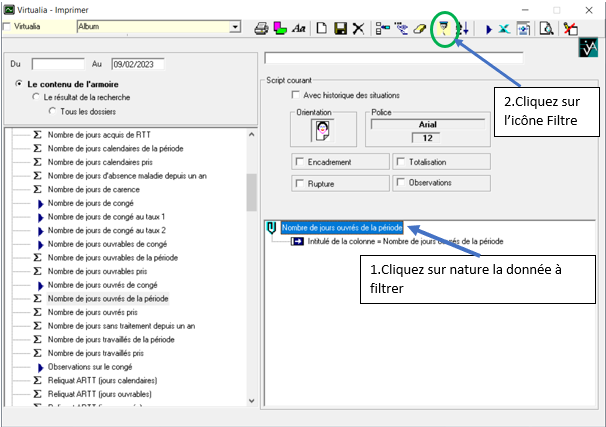The image size is (606, 427).
Task: Click the printer icon in the toolbar
Action: click(261, 29)
